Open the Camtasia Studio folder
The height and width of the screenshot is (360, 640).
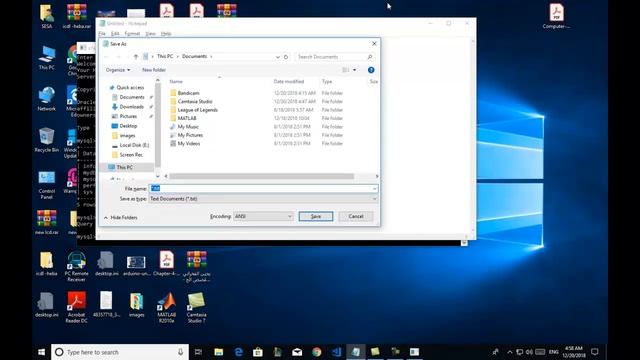195,101
